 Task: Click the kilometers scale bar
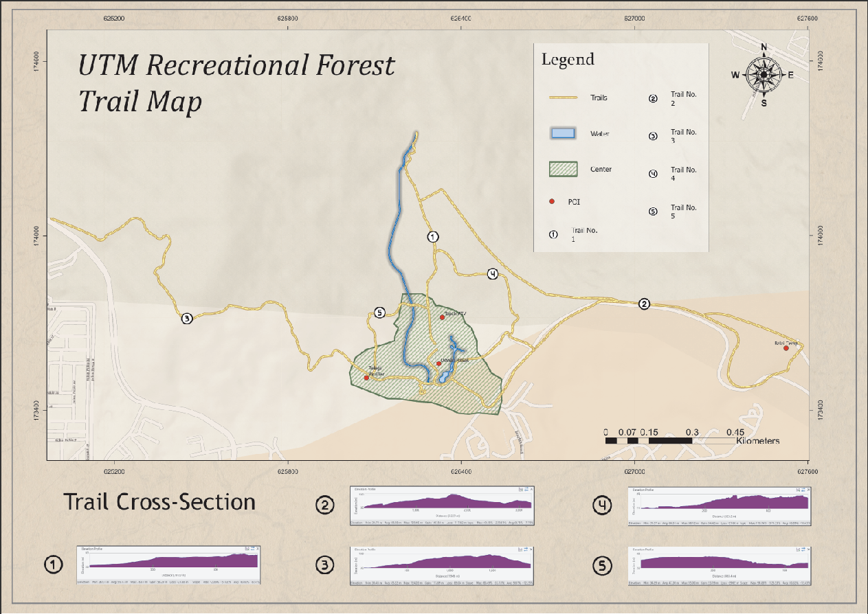[x=670, y=440]
